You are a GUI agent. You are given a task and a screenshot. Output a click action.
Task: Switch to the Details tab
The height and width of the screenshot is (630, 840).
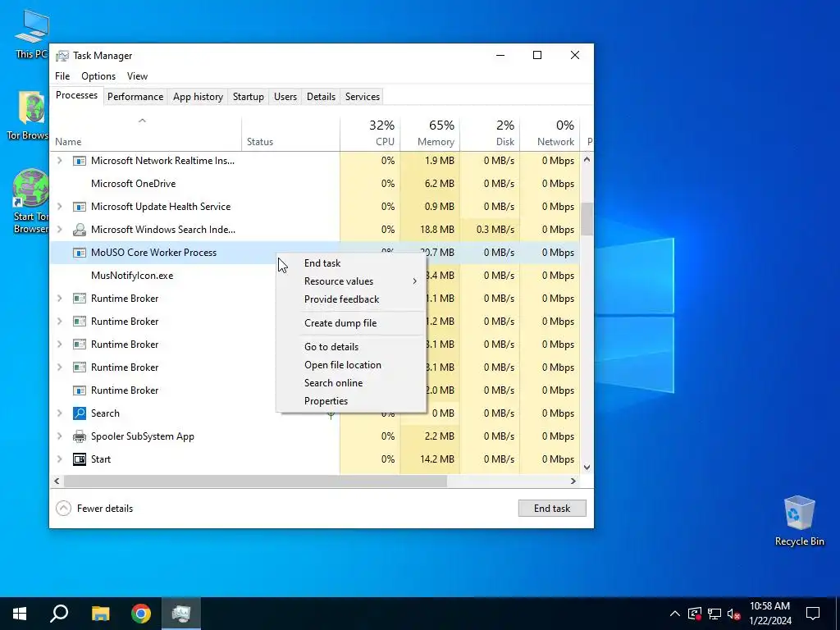(321, 97)
